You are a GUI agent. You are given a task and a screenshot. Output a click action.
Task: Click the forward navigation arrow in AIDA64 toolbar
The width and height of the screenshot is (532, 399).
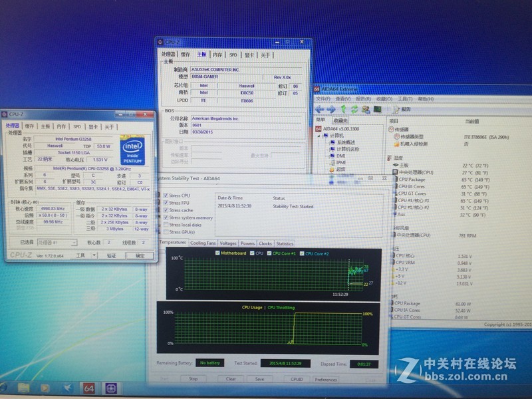pyautogui.click(x=331, y=109)
